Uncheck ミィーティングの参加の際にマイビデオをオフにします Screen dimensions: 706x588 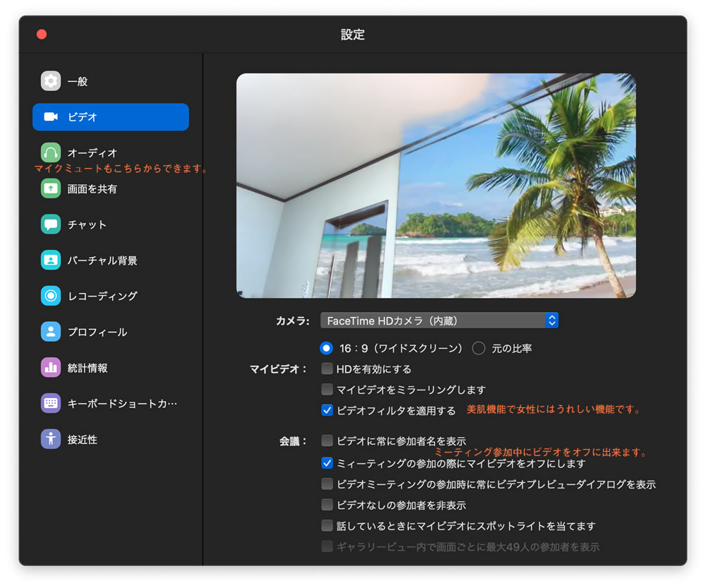click(327, 463)
